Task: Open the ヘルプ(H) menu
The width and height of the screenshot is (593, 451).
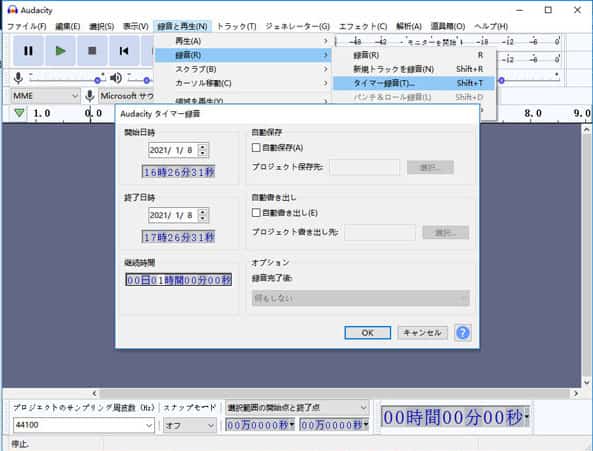Action: pos(491,26)
